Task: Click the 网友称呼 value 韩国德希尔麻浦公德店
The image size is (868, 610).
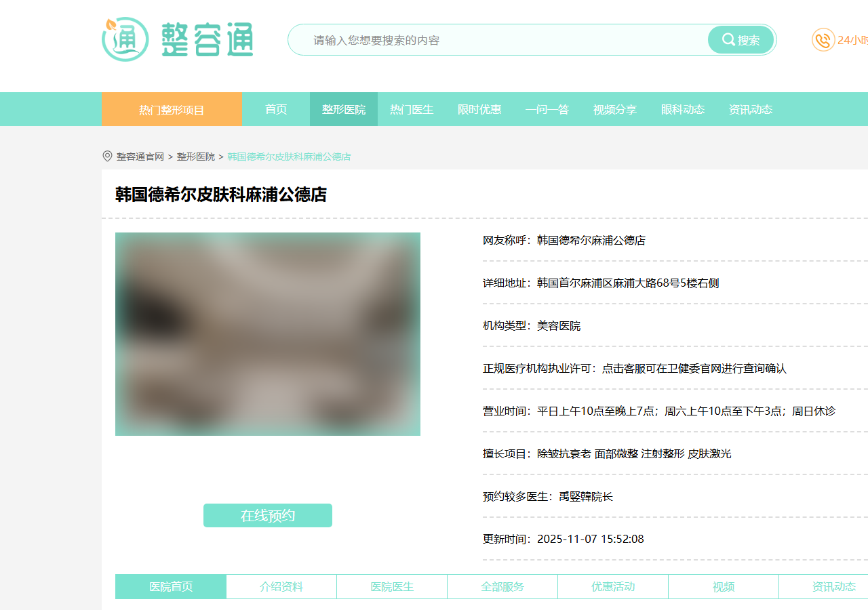Action: pyautogui.click(x=591, y=241)
